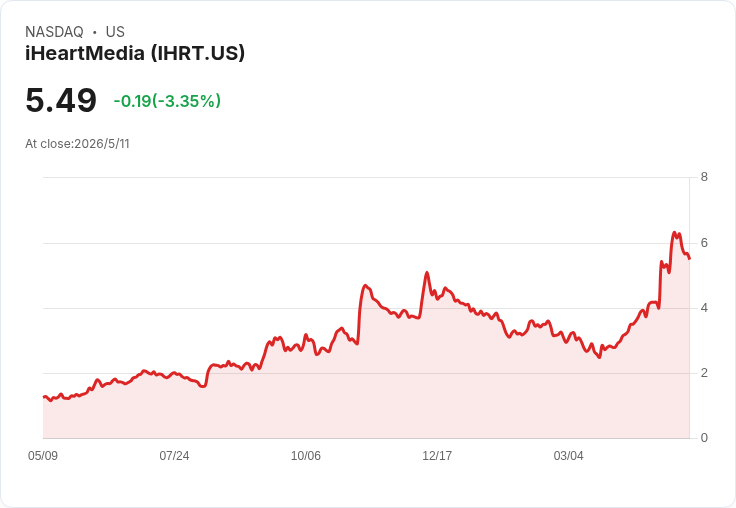Click the 10/06 date on the x-axis
The height and width of the screenshot is (508, 736).
click(x=306, y=456)
